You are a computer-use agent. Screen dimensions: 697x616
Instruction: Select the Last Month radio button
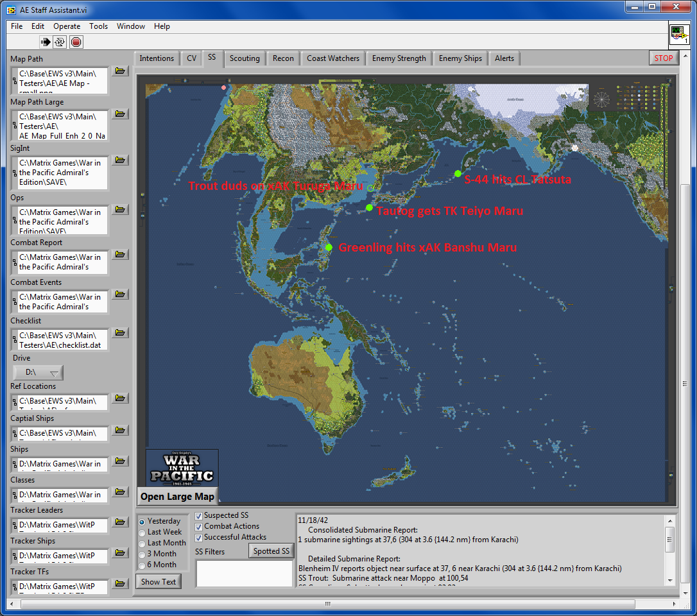tap(142, 543)
